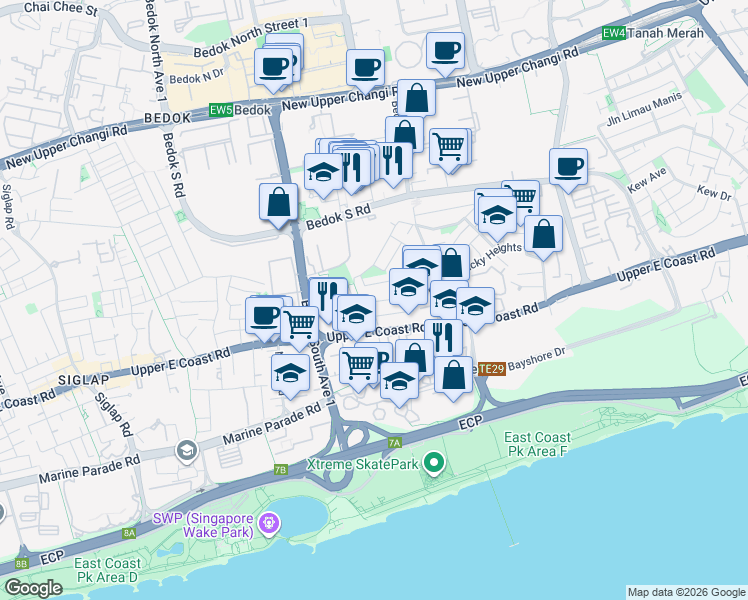Click the BEDOK district label
The width and height of the screenshot is (748, 600).
pyautogui.click(x=167, y=118)
